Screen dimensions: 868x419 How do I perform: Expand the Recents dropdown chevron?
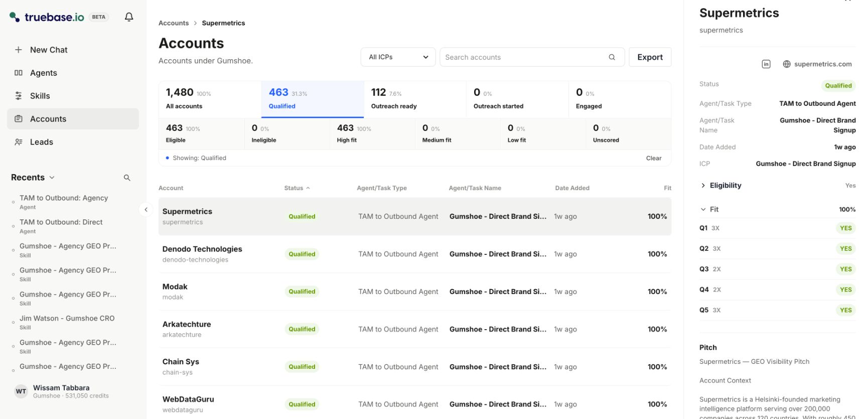(x=52, y=178)
